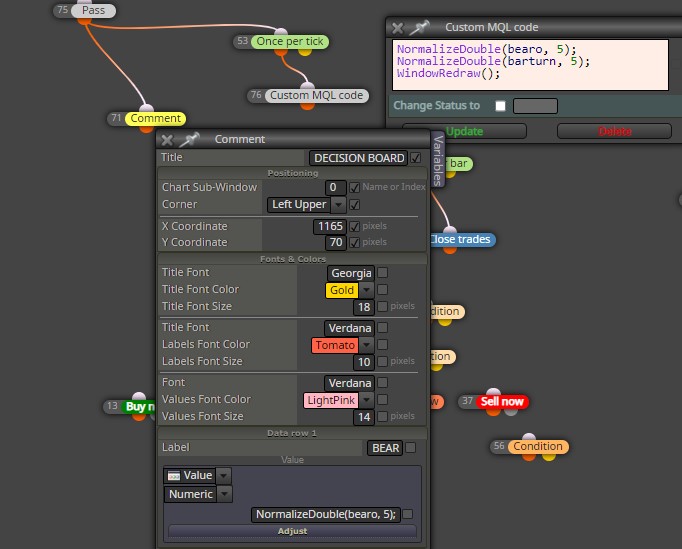The width and height of the screenshot is (682, 549).
Task: Toggle the X Coordinate pixels checkbox
Action: pyautogui.click(x=354, y=226)
